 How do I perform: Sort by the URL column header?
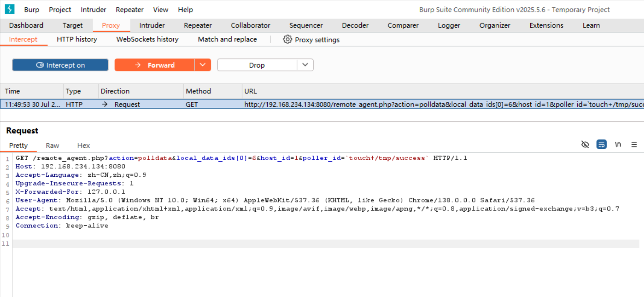tap(443, 91)
